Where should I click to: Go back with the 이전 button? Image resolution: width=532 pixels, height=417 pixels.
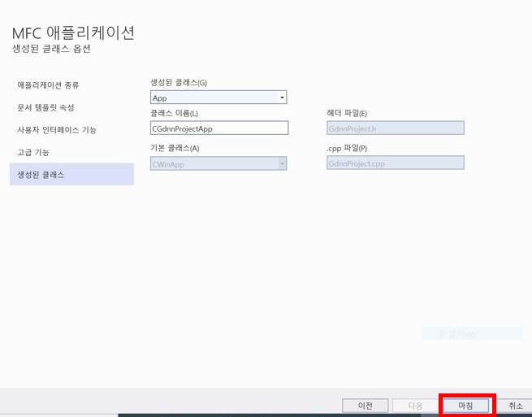[x=365, y=406]
